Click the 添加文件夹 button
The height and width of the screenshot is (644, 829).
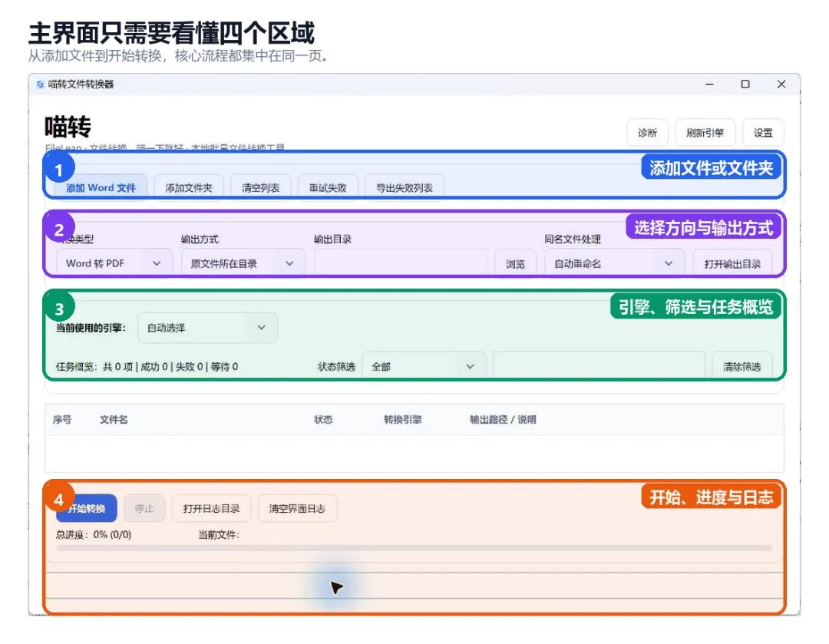coord(189,188)
